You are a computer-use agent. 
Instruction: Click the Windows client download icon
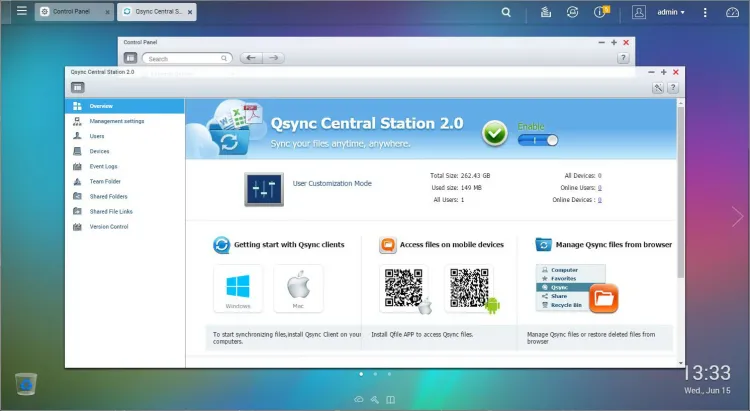pos(238,288)
